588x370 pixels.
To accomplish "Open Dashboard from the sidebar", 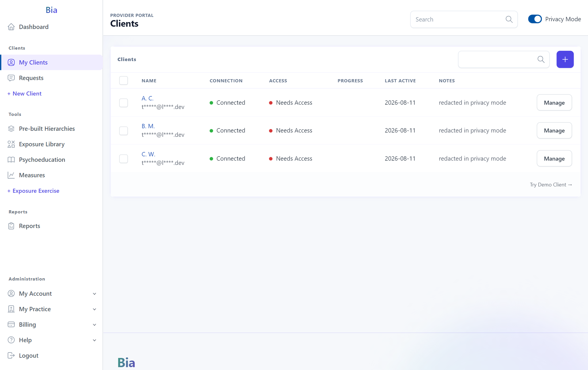I will (x=51, y=27).
